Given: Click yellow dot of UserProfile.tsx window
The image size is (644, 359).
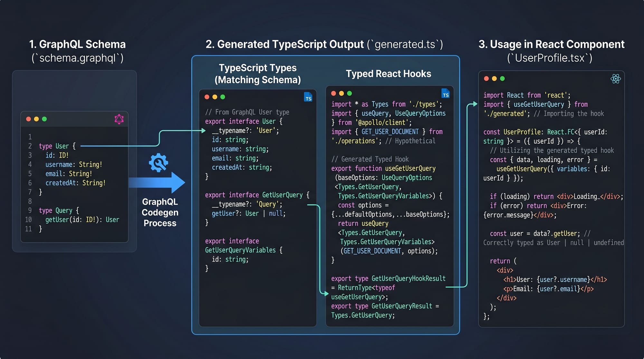Looking at the screenshot, I should coord(494,78).
